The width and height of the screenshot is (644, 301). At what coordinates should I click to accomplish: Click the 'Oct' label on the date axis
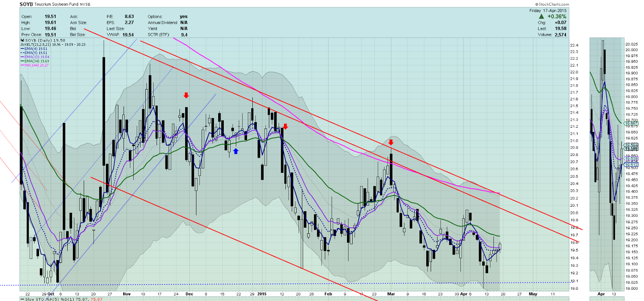tap(51, 294)
